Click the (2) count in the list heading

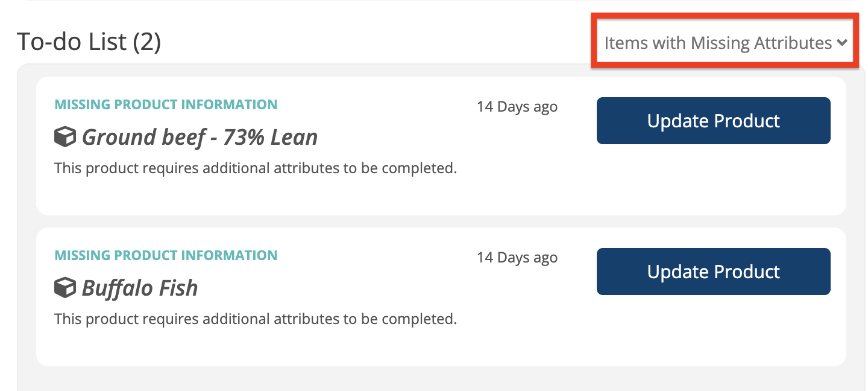146,42
